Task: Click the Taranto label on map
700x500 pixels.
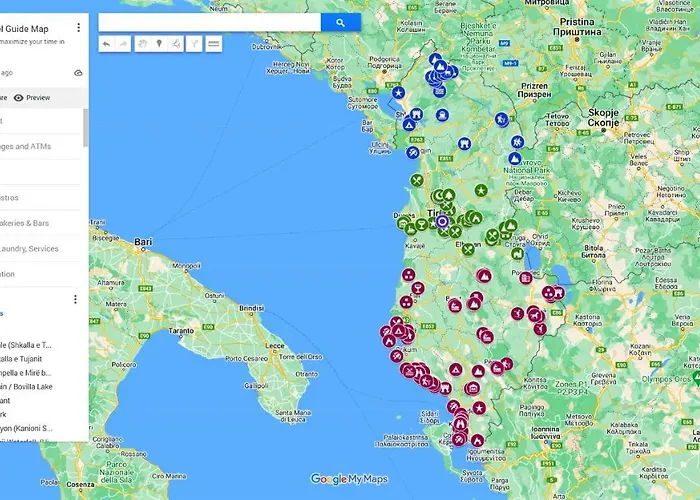Action: 181,331
